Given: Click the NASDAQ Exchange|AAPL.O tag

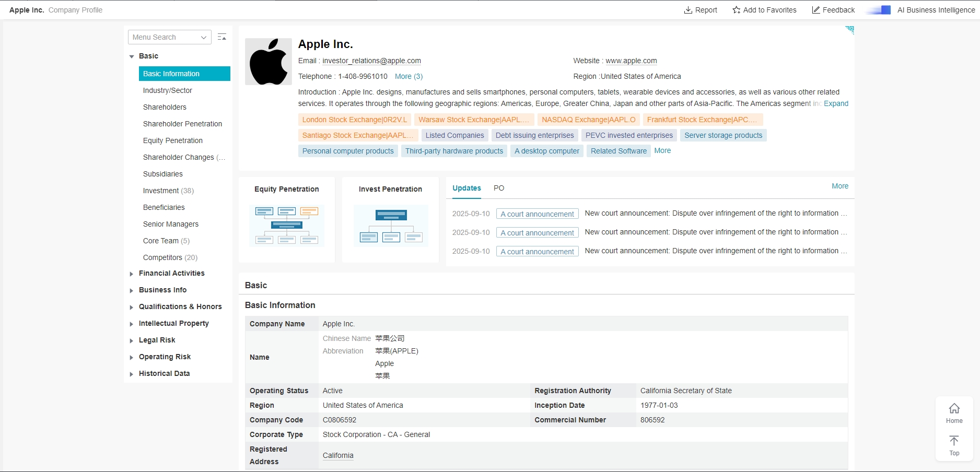Looking at the screenshot, I should click(x=588, y=120).
